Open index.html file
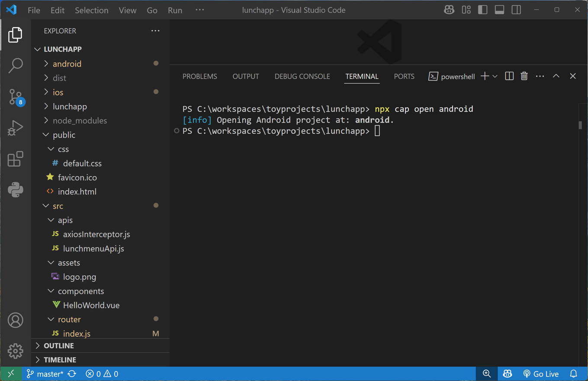Screen dimensions: 588x381 (100, 191)
